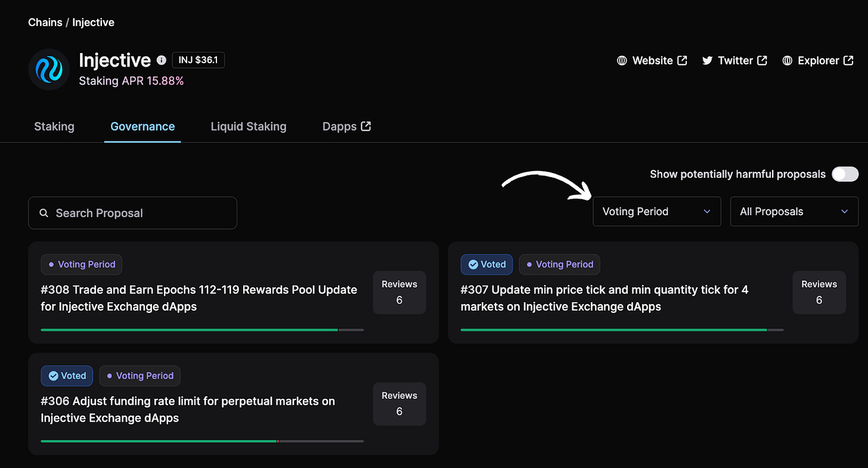The image size is (868, 468).
Task: Go to Chains in the breadcrumb
Action: pyautogui.click(x=45, y=22)
